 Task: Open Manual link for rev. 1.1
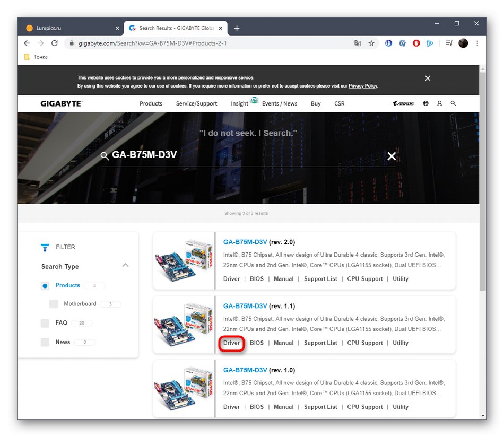point(283,343)
